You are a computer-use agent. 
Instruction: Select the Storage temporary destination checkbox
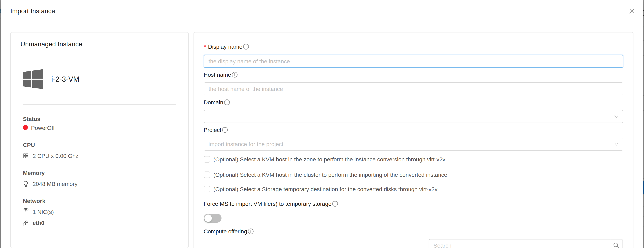point(207,189)
